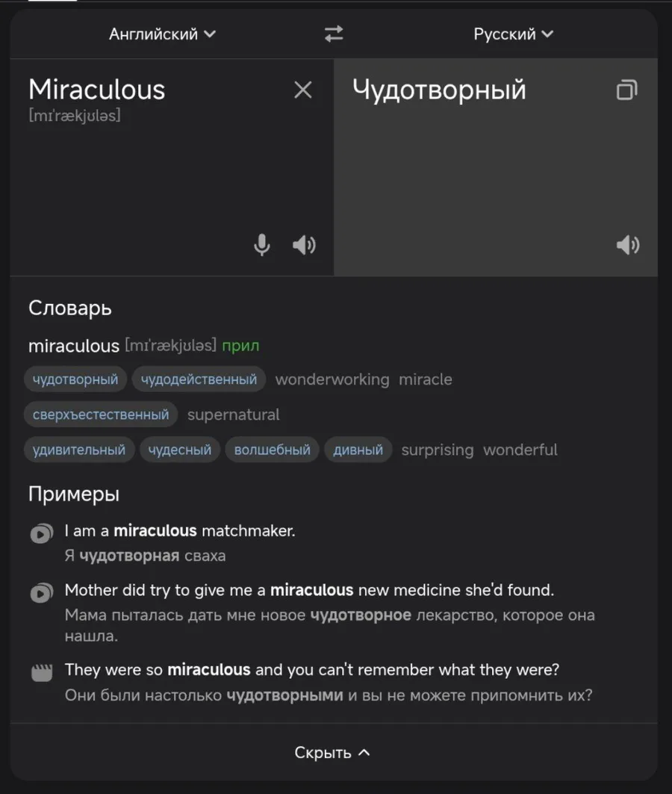Open the film clip for third example

tap(42, 672)
